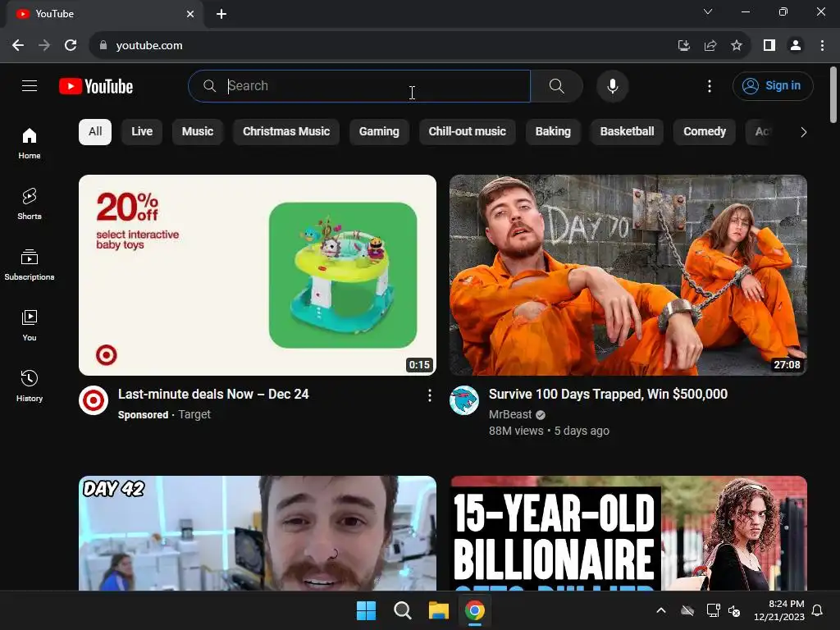Screen dimensions: 840x630
Task: Click the Sponsored label
Action: pyautogui.click(x=143, y=415)
